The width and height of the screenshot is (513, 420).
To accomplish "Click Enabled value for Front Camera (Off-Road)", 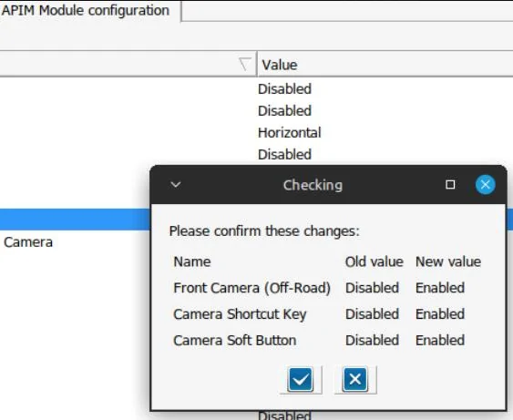I will [x=440, y=288].
